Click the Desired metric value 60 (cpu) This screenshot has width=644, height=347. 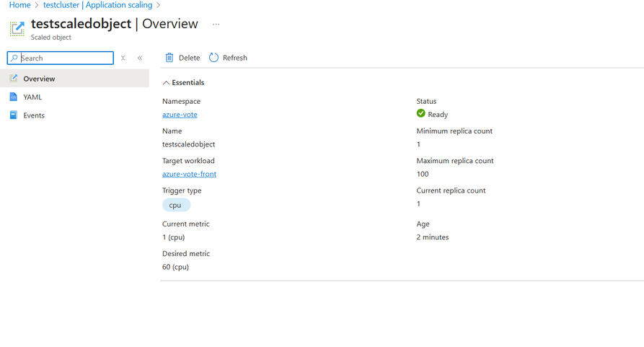tap(175, 267)
